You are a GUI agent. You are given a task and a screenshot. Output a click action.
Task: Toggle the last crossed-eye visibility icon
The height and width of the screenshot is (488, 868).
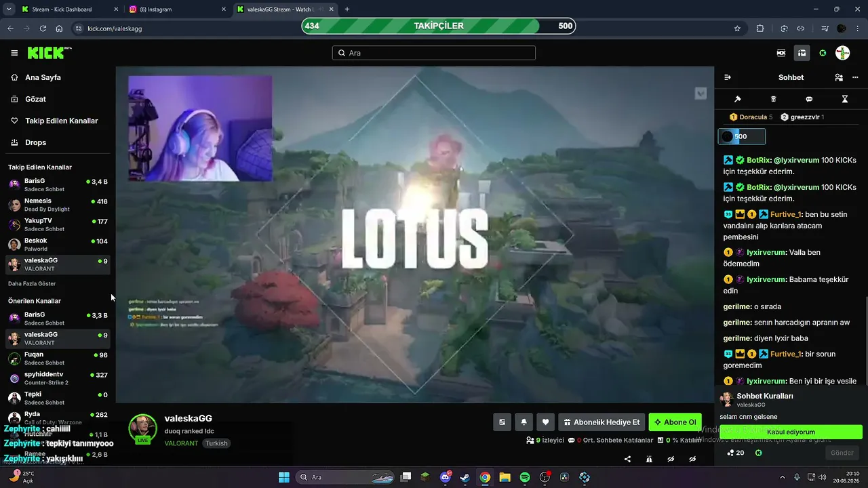coord(692,459)
